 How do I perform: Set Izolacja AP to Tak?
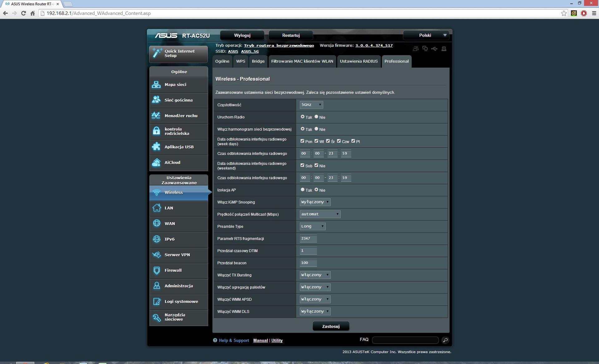[303, 190]
